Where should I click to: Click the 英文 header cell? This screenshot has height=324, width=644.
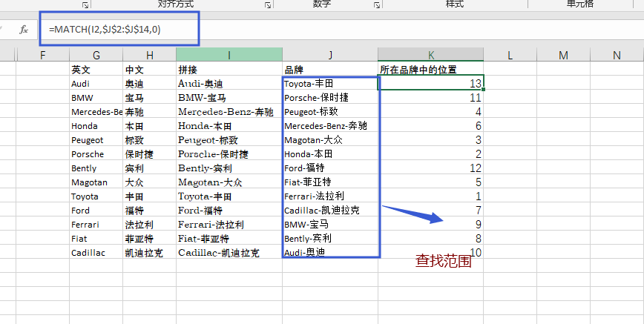(x=96, y=70)
